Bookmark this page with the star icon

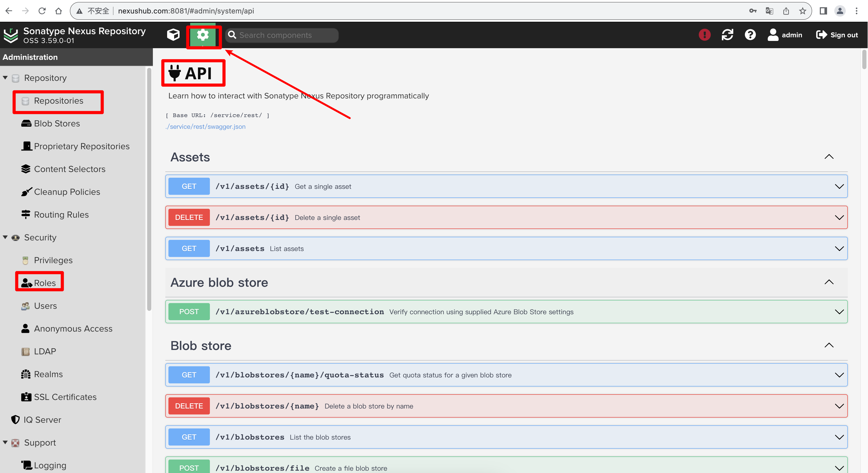click(x=803, y=11)
